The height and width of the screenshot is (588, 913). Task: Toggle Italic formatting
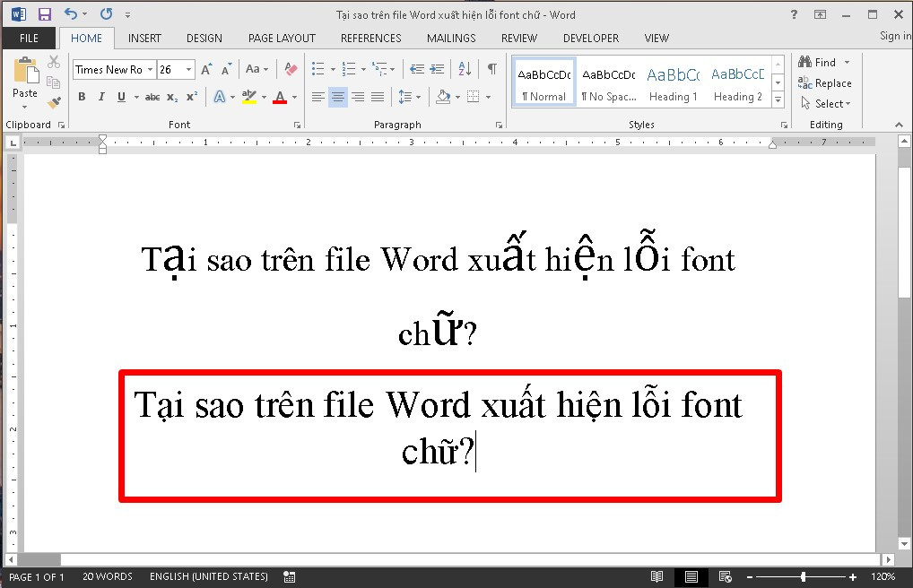[x=101, y=97]
